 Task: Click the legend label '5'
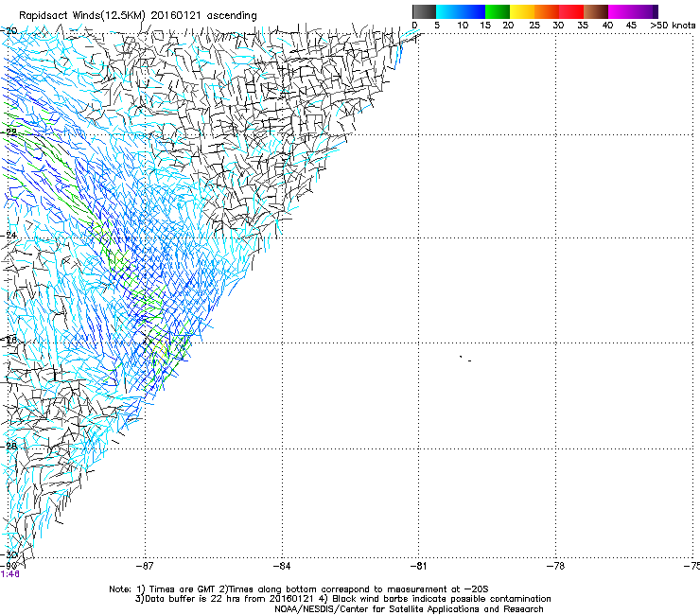(x=437, y=26)
